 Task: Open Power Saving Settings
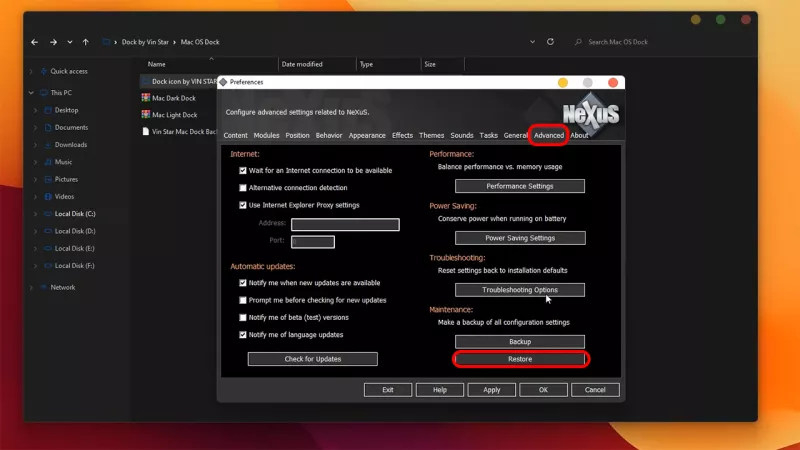tap(520, 238)
